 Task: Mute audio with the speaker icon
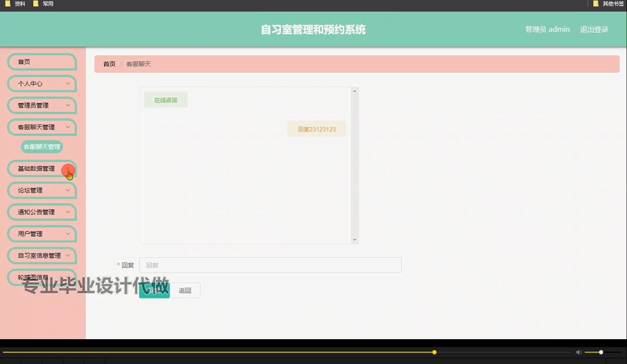point(579,352)
